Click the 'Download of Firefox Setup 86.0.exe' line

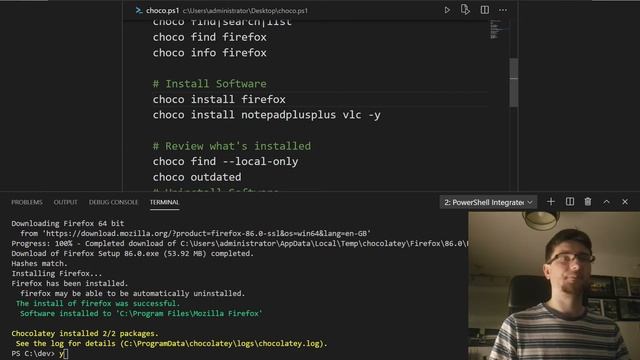(x=133, y=253)
